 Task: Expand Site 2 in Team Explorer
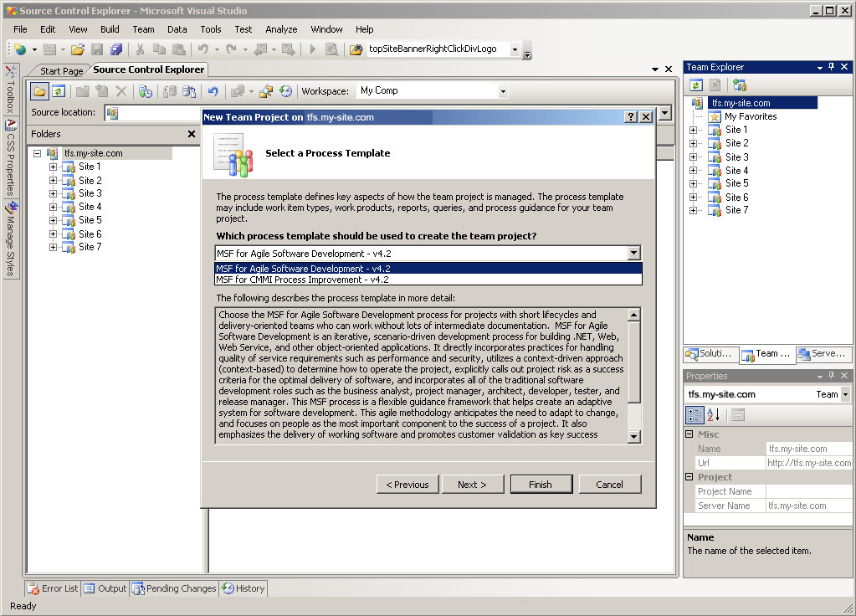tap(693, 144)
